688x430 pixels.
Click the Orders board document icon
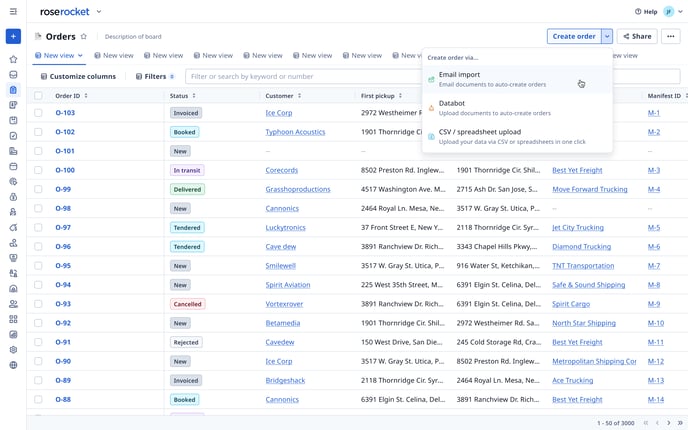coord(38,36)
